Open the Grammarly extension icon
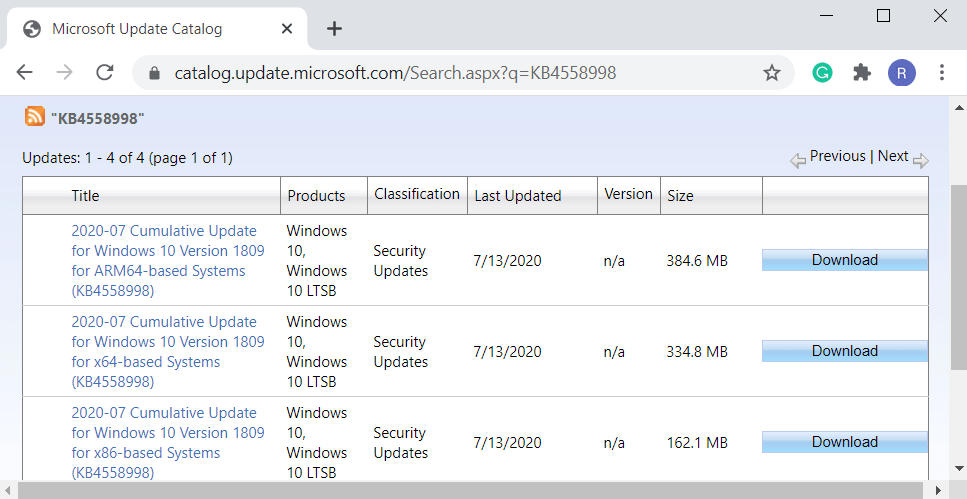Screen dimensions: 967x499 (x=821, y=73)
